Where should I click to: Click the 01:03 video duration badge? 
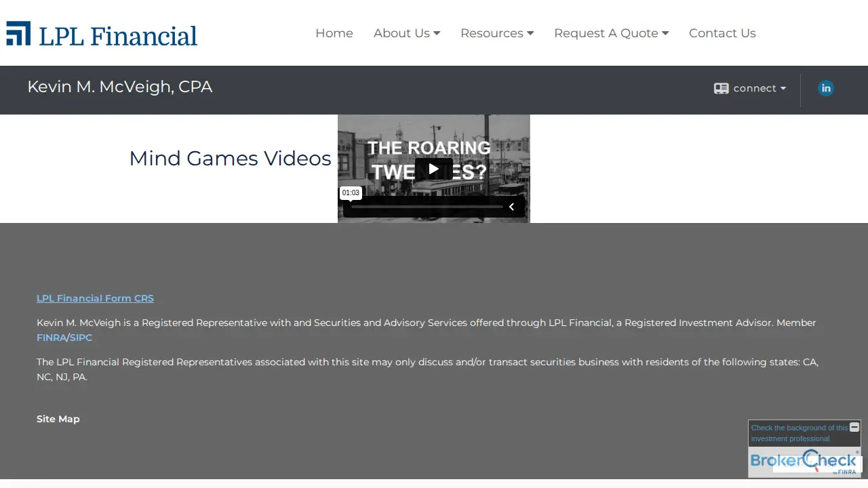(x=351, y=193)
